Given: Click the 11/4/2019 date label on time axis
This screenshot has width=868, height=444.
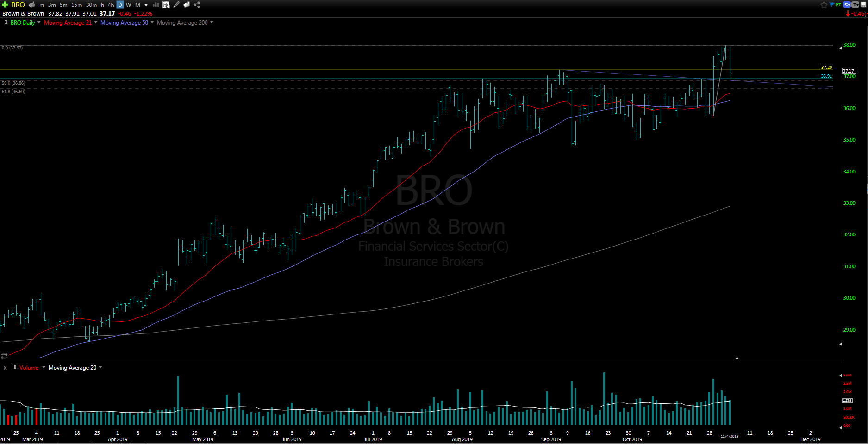Looking at the screenshot, I should click(x=730, y=436).
